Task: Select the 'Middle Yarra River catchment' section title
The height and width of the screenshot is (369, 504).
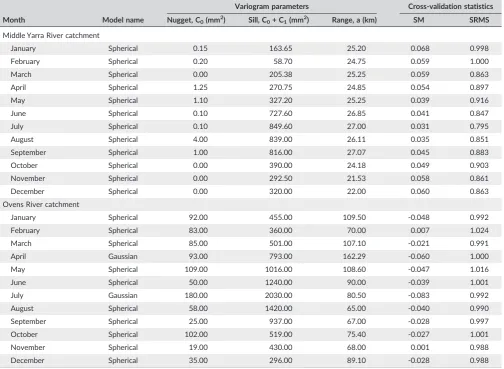Action: [51, 35]
